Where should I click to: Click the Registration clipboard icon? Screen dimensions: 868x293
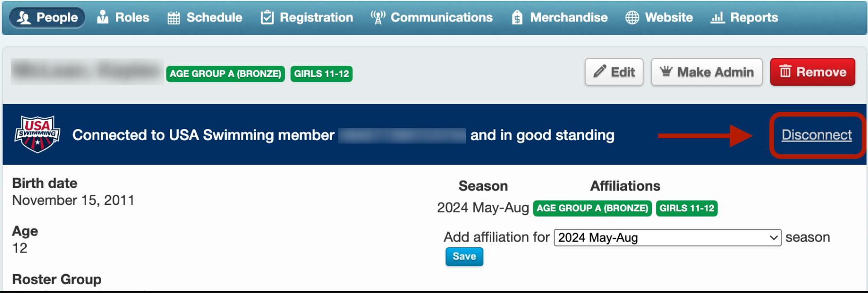click(x=267, y=18)
